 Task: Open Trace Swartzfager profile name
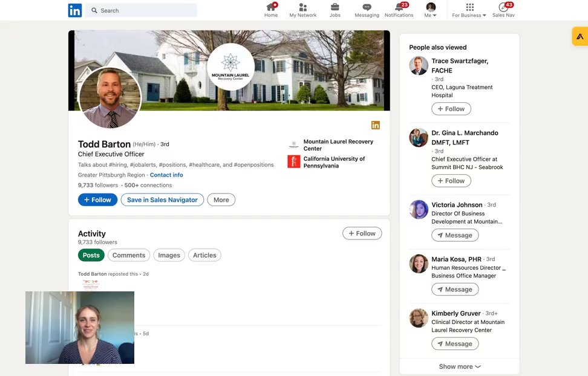click(x=460, y=66)
